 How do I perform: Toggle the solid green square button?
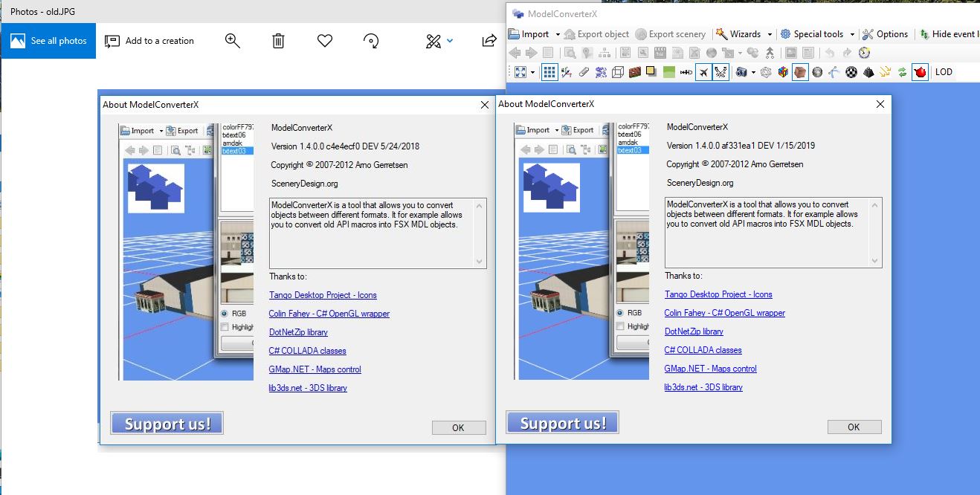[x=669, y=72]
